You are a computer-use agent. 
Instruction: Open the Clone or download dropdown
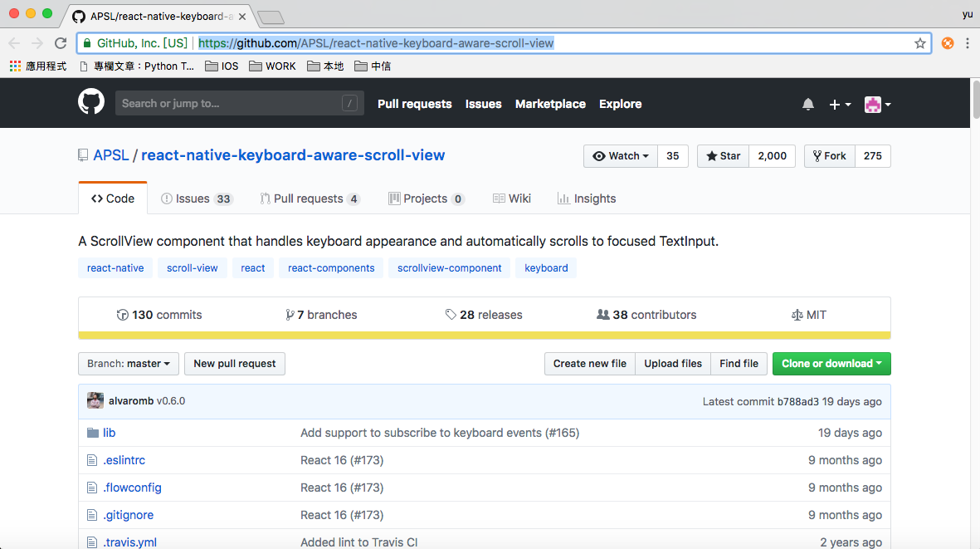pyautogui.click(x=831, y=364)
